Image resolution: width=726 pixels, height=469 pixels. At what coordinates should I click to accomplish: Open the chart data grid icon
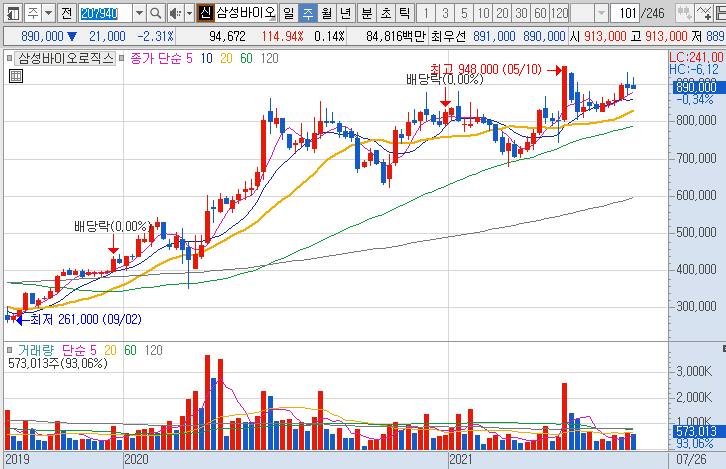[x=16, y=76]
